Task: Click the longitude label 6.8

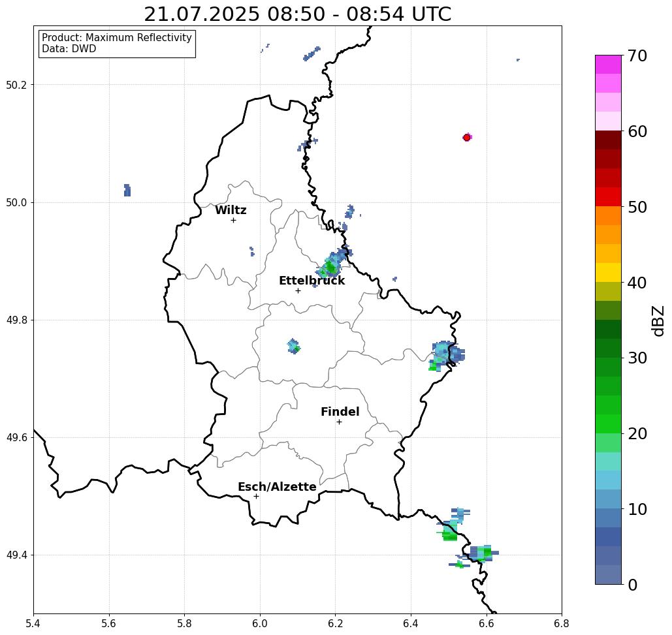Action: (562, 623)
